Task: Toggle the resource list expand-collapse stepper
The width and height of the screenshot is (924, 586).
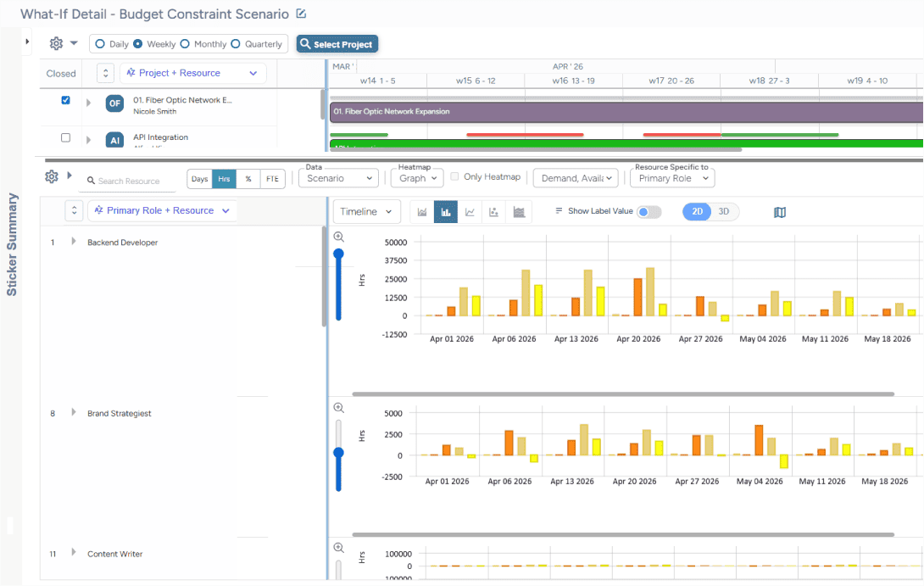Action: click(74, 210)
